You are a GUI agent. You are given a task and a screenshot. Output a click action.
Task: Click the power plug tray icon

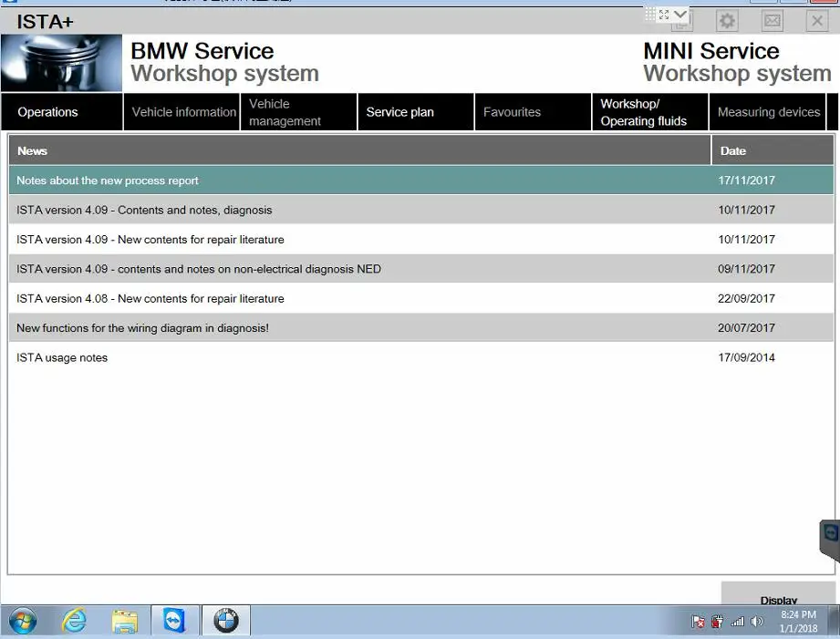(x=717, y=622)
